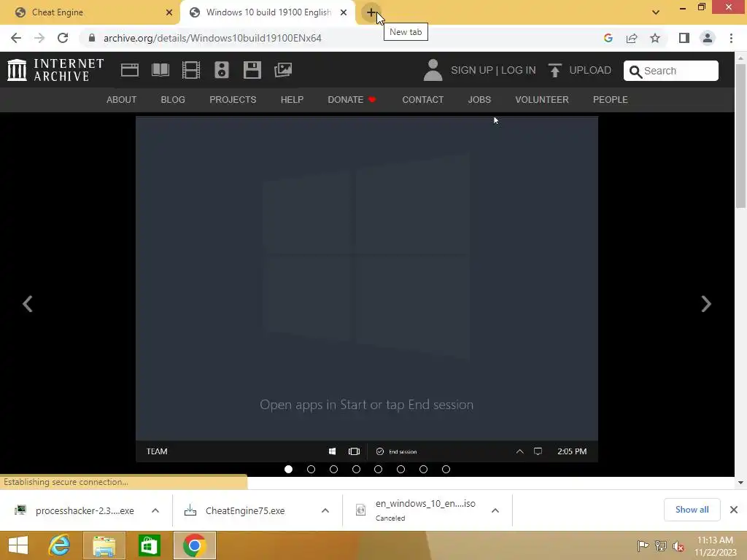Open the Images icon
The image size is (747, 560).
pos(283,70)
